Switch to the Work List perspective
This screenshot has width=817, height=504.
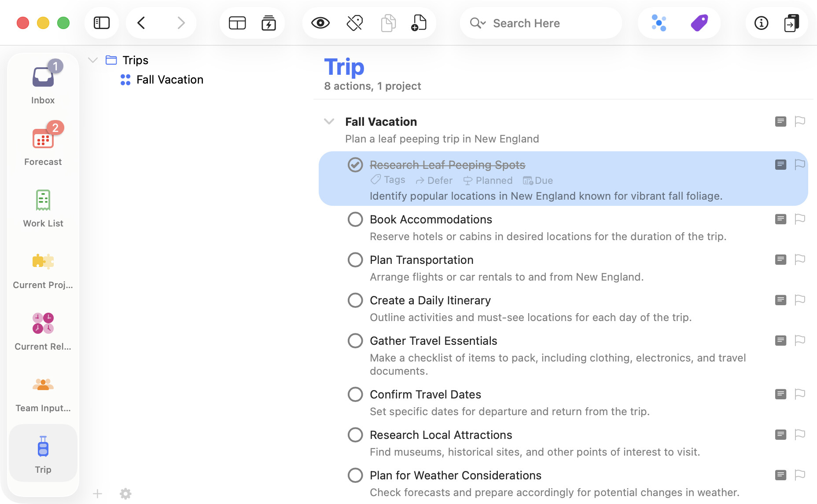click(x=43, y=207)
